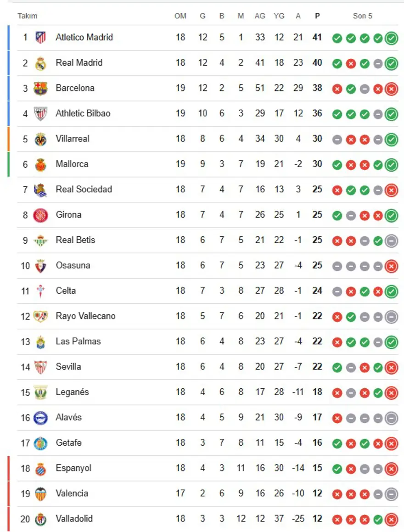The height and width of the screenshot is (532, 404).
Task: Open the Rayo Vallecano team link
Action: click(x=85, y=316)
